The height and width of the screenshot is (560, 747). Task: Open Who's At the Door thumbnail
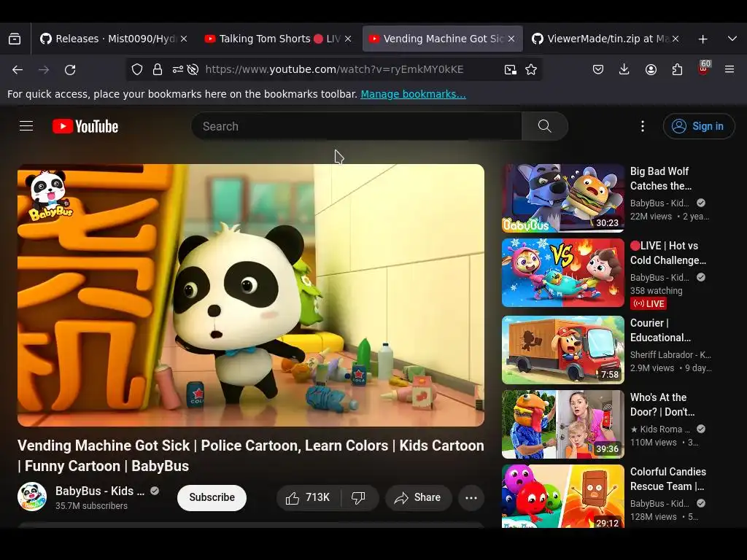(563, 424)
